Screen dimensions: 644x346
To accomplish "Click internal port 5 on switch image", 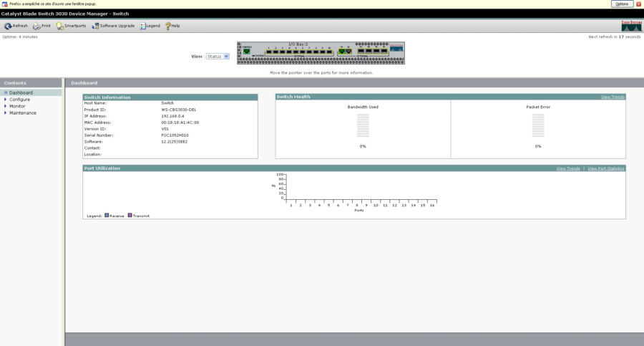I will point(296,52).
